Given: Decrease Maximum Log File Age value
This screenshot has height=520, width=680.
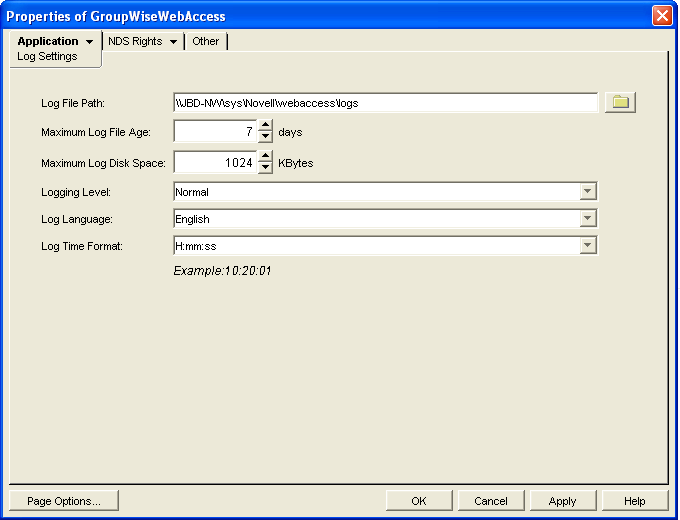Looking at the screenshot, I should point(265,136).
